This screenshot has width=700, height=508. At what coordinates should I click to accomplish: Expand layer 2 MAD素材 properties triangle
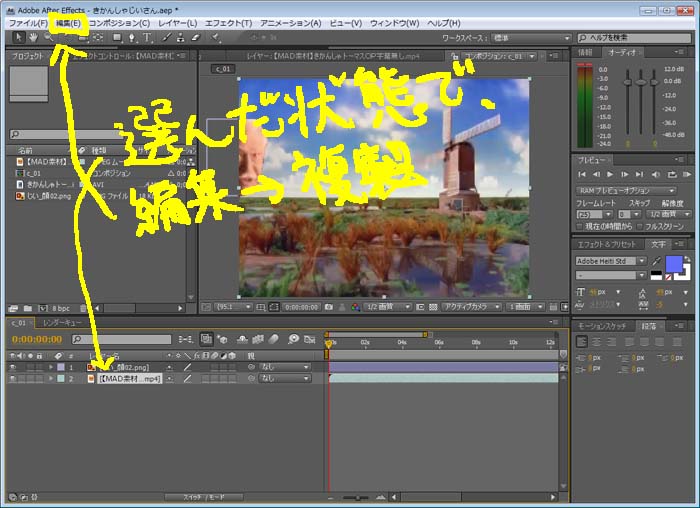[51, 379]
